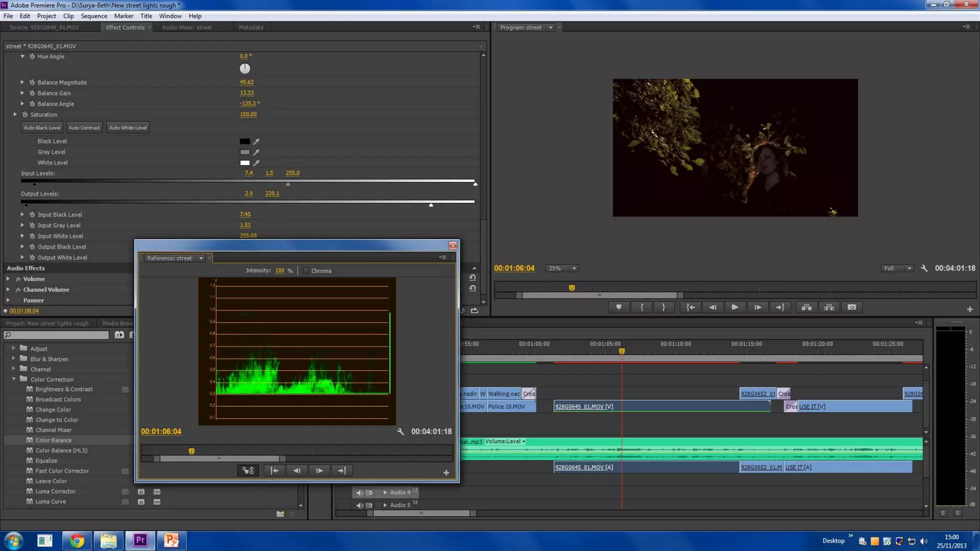This screenshot has width=980, height=551.
Task: Click the gang to program monitor icon
Action: click(248, 471)
